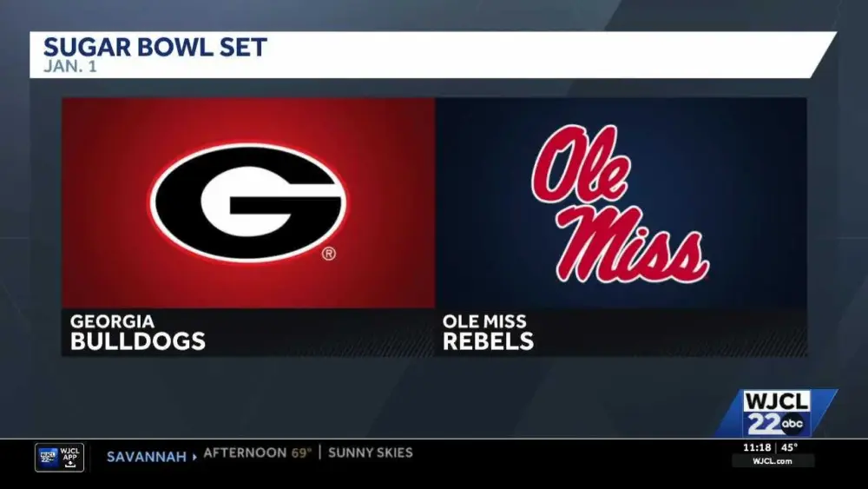Click the AFTERNOON 69° forecast text
This screenshot has width=868, height=489.
pos(257,453)
